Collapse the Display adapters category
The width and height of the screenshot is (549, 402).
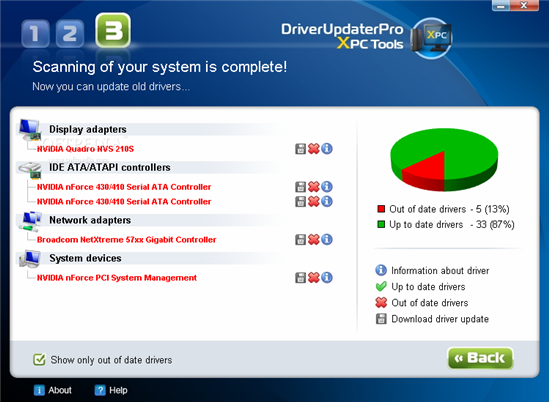[88, 129]
